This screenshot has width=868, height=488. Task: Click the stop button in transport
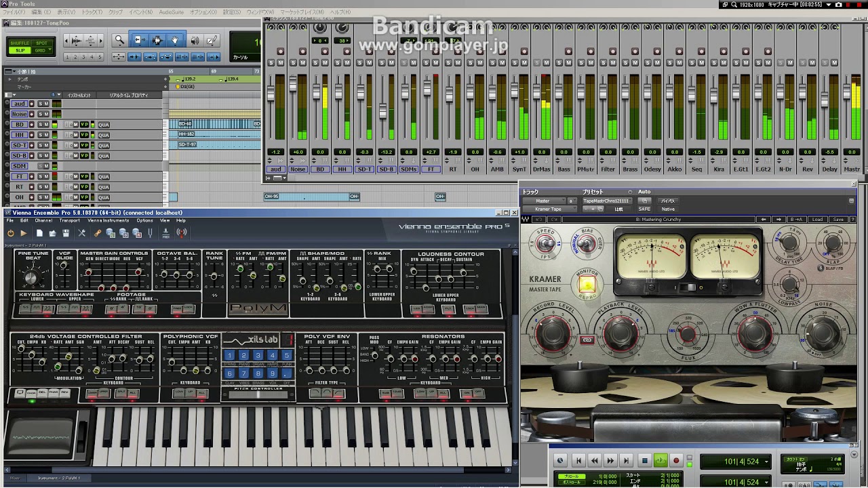click(x=645, y=461)
